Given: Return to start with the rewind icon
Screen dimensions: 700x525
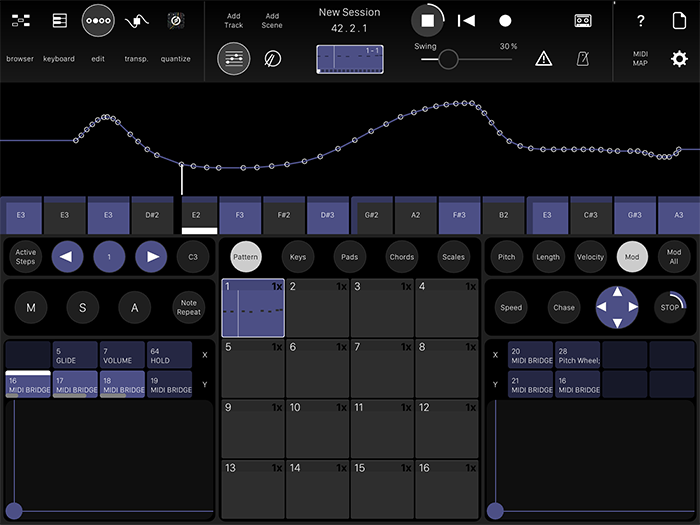Looking at the screenshot, I should pos(466,21).
